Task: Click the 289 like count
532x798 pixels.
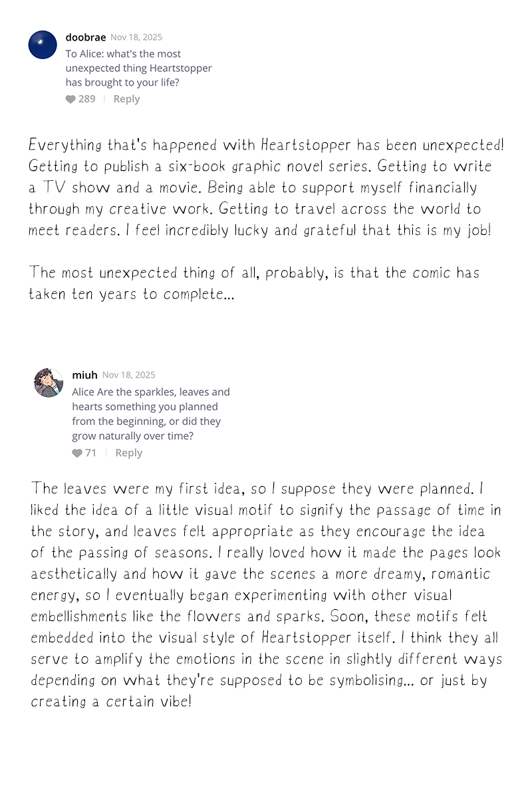Action: [x=87, y=99]
